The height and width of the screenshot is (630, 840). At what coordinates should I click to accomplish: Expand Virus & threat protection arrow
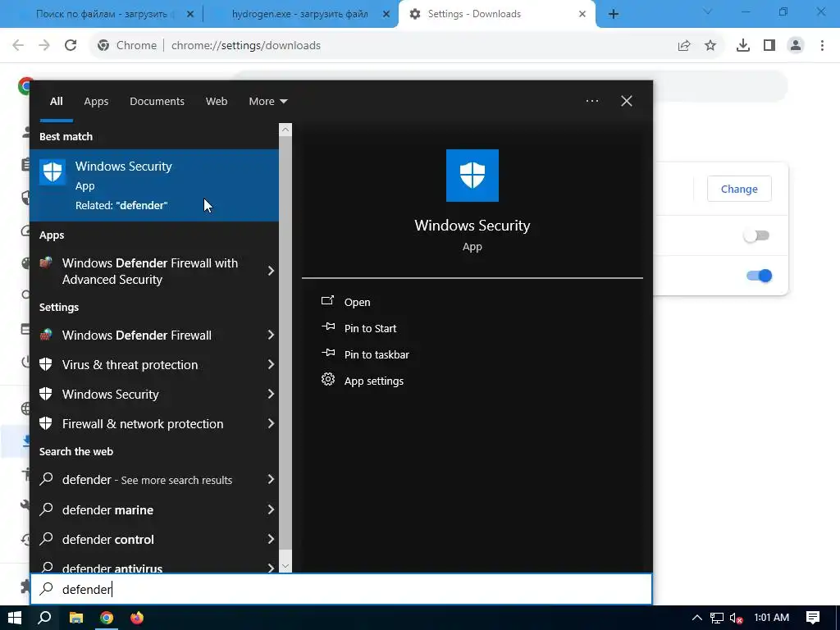[271, 365]
